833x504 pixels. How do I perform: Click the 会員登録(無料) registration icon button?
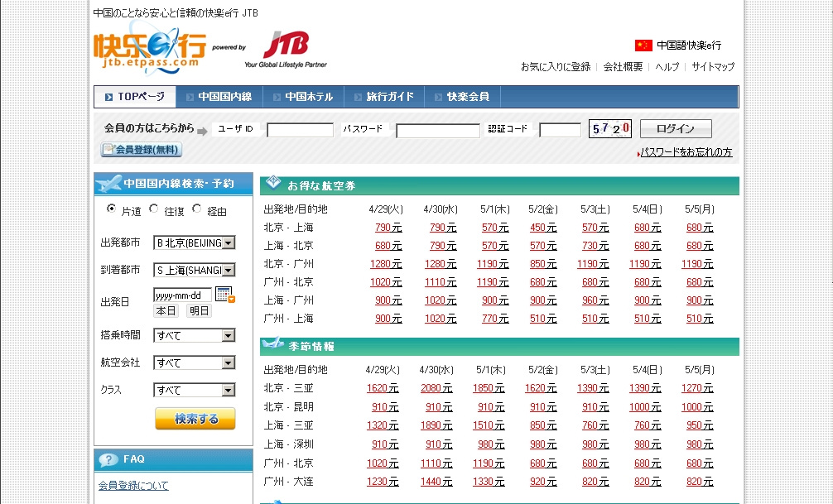pos(142,150)
